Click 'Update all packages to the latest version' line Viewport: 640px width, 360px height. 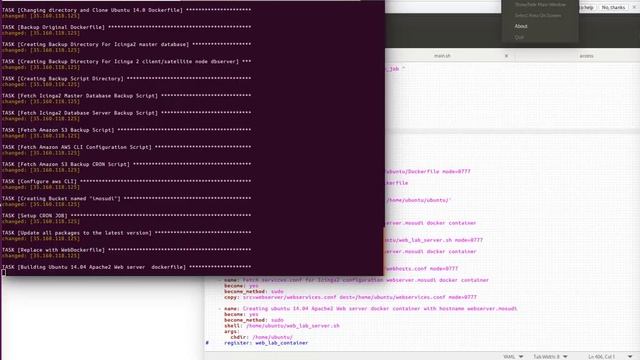[127, 233]
